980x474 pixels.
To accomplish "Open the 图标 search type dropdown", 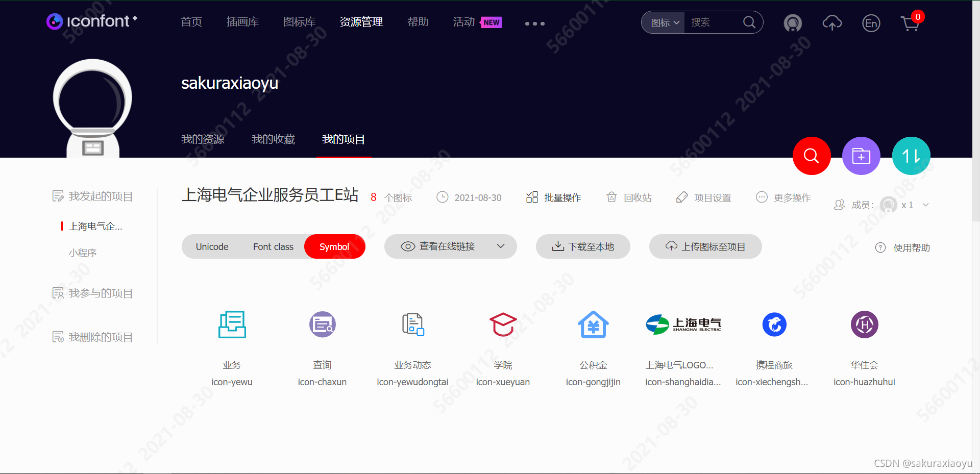I will tap(665, 22).
